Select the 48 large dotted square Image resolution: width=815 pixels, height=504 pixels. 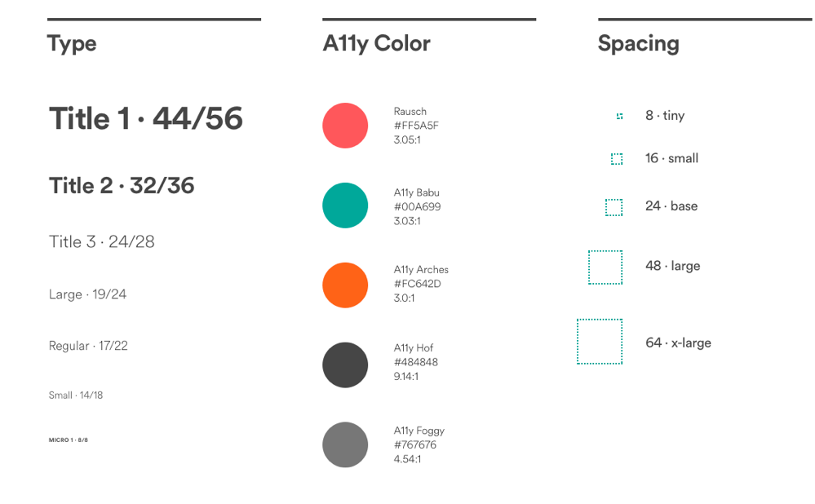605,267
